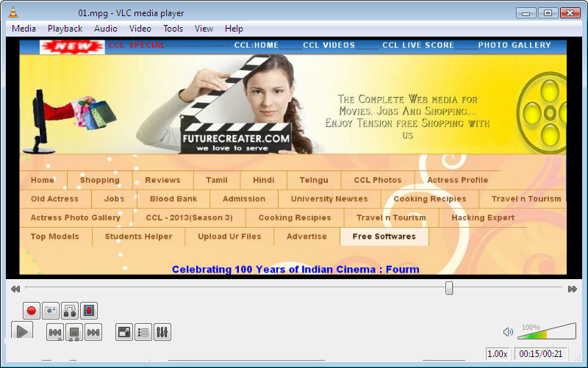588x368 pixels.
Task: Open the Media menu
Action: [24, 29]
